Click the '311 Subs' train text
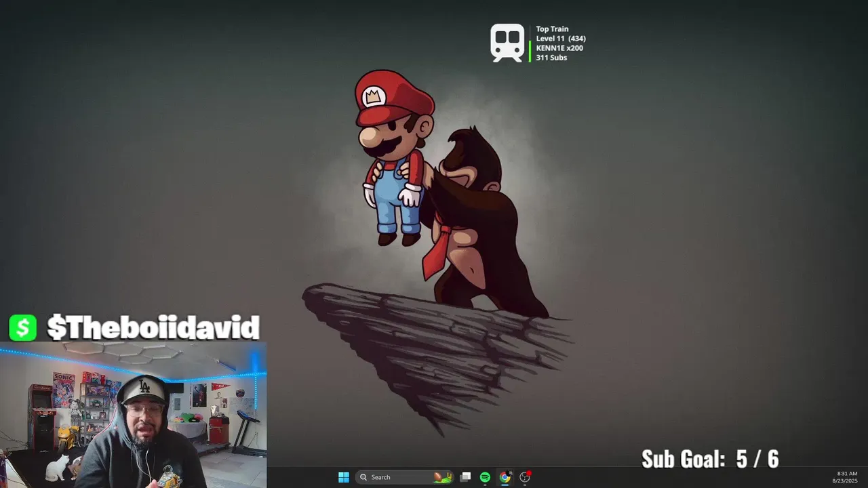 (x=551, y=58)
